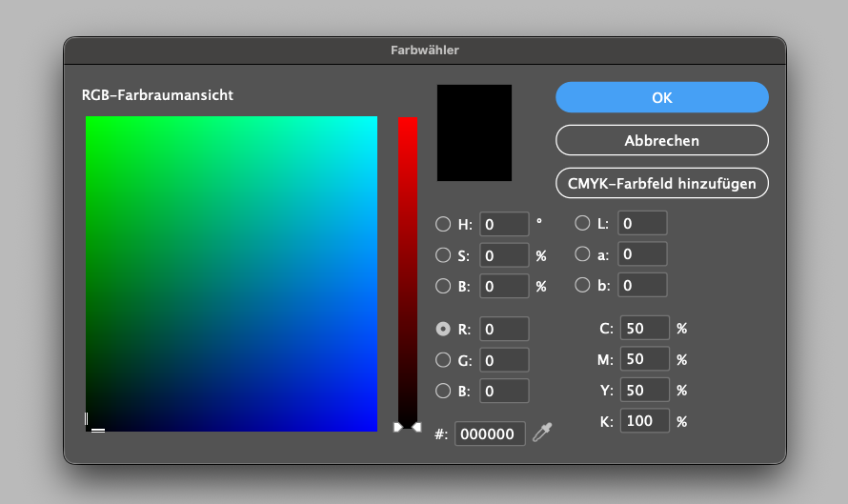
Task: Confirm the color with OK
Action: coord(662,97)
